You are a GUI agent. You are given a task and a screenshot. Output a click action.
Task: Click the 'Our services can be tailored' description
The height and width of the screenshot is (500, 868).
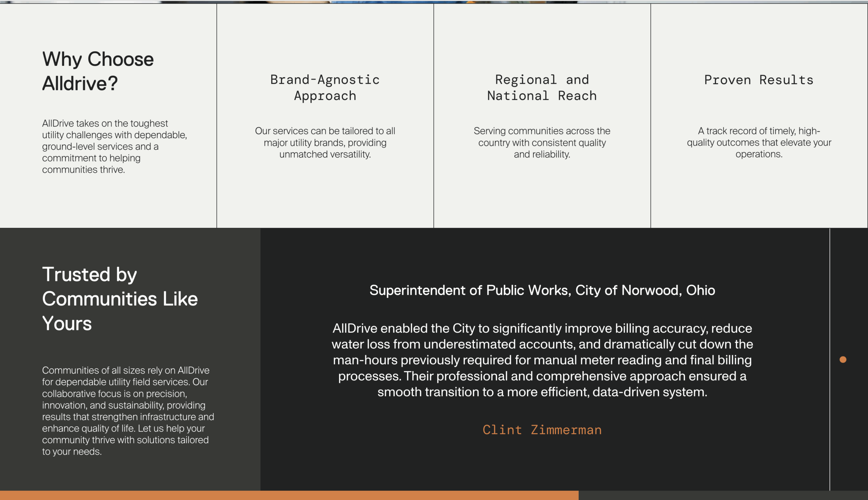pos(325,142)
